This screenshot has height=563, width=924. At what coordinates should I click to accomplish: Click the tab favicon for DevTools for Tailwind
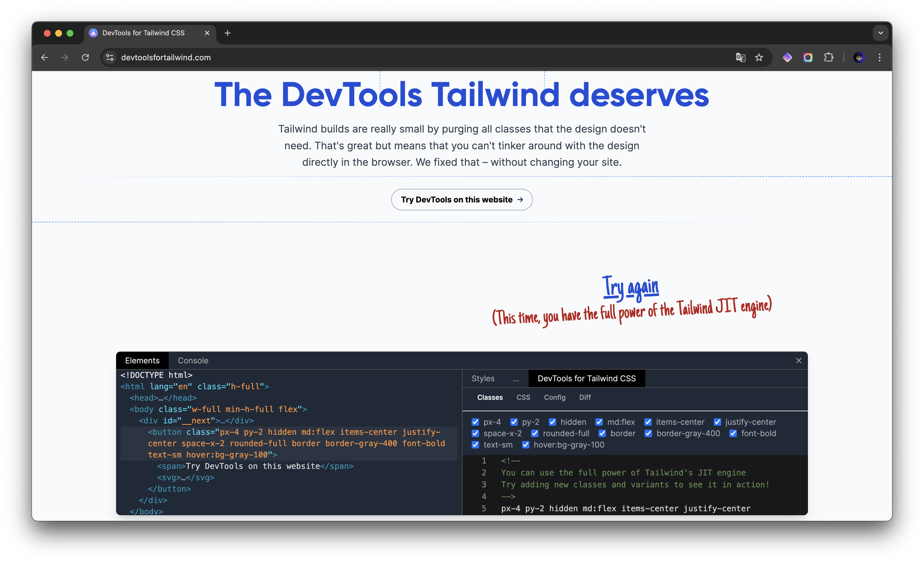93,33
